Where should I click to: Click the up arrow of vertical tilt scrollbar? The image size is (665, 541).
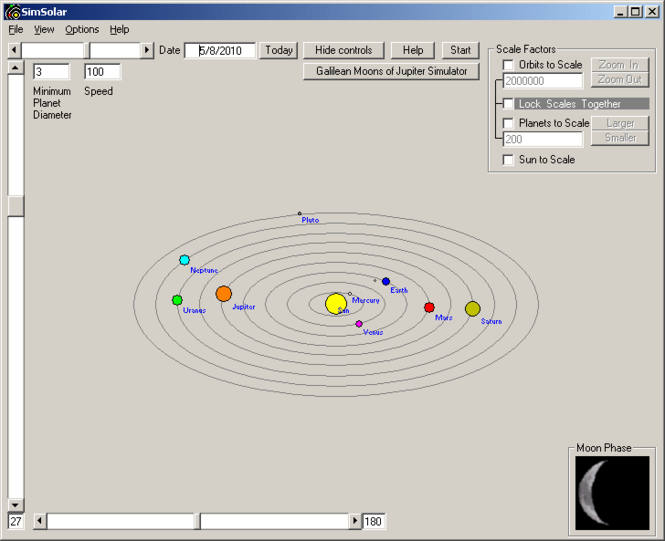click(x=16, y=68)
